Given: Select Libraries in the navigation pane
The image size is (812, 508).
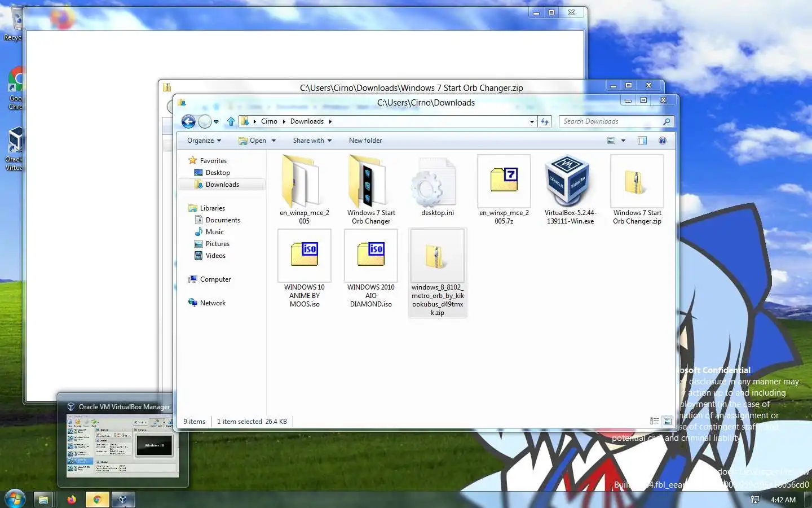Looking at the screenshot, I should tap(212, 208).
